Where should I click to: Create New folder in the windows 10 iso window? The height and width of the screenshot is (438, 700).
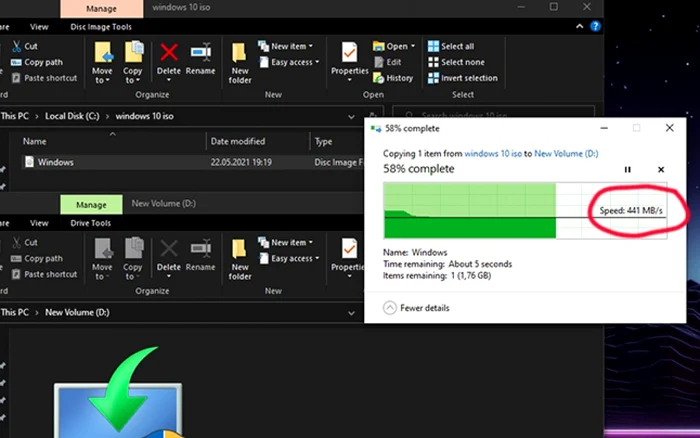[x=240, y=63]
